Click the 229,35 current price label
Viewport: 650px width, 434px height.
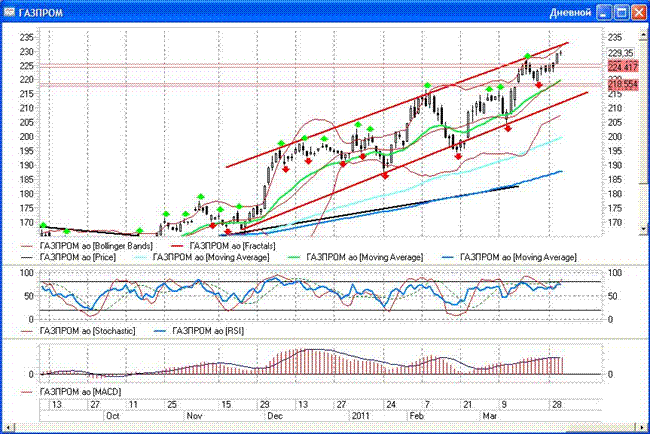621,53
